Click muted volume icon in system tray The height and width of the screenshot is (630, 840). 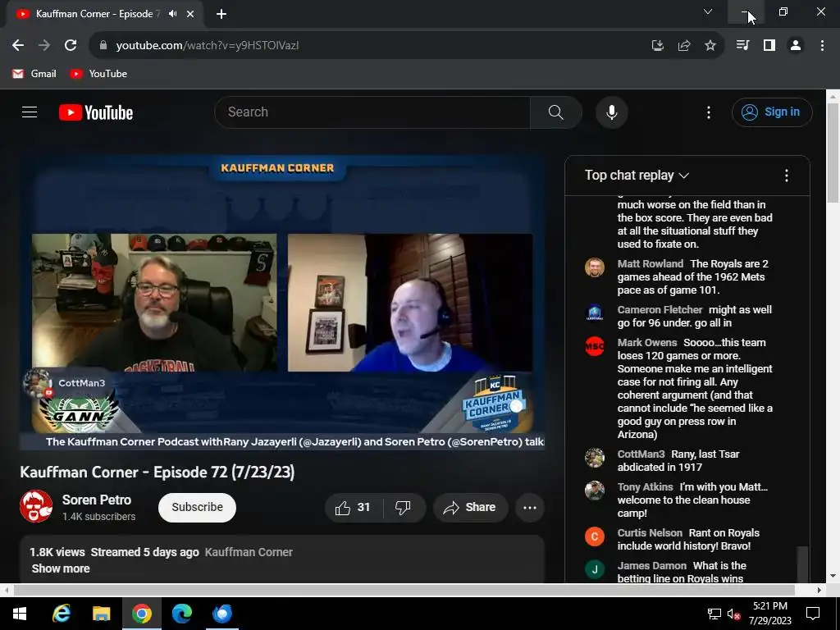pyautogui.click(x=734, y=614)
